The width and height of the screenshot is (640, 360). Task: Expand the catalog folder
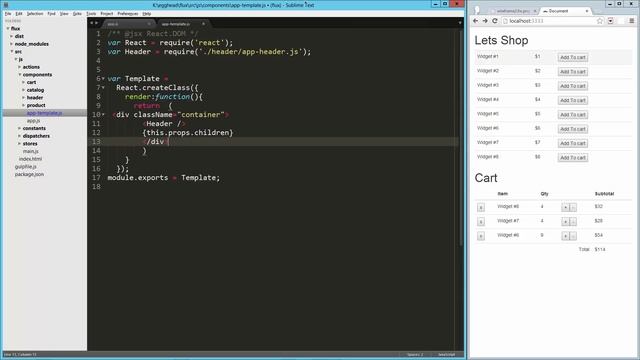click(23, 90)
